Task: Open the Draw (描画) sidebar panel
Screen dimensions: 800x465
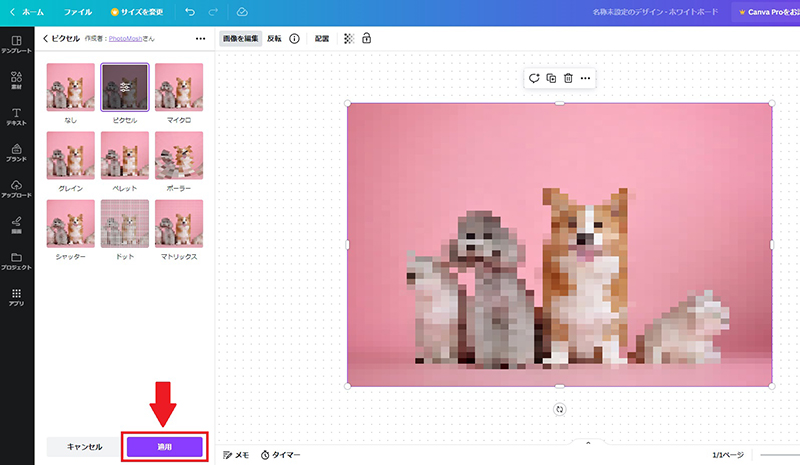Action: (x=16, y=225)
